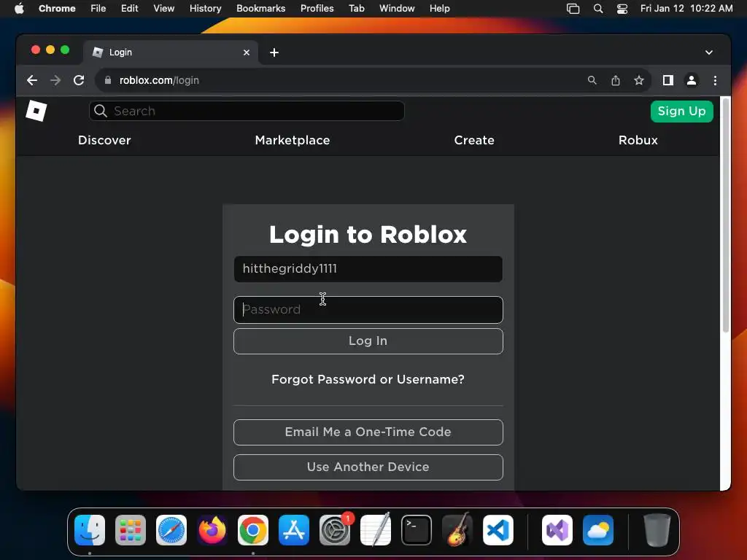The image size is (747, 560).
Task: Open Trash from the dock
Action: (657, 530)
